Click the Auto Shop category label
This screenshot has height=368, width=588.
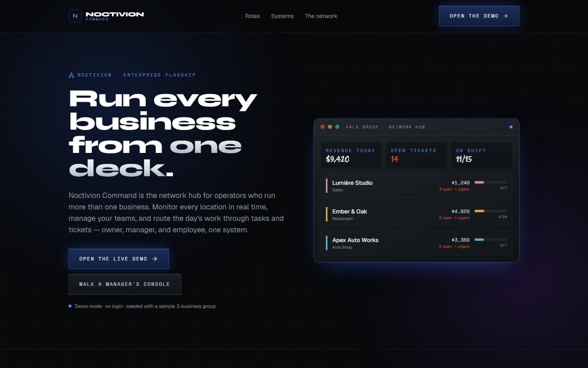click(x=342, y=247)
